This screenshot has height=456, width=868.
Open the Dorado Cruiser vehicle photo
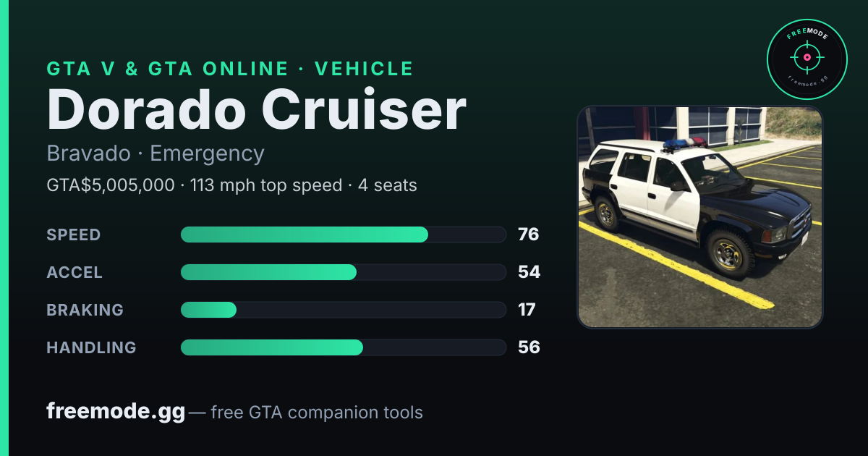tap(700, 217)
